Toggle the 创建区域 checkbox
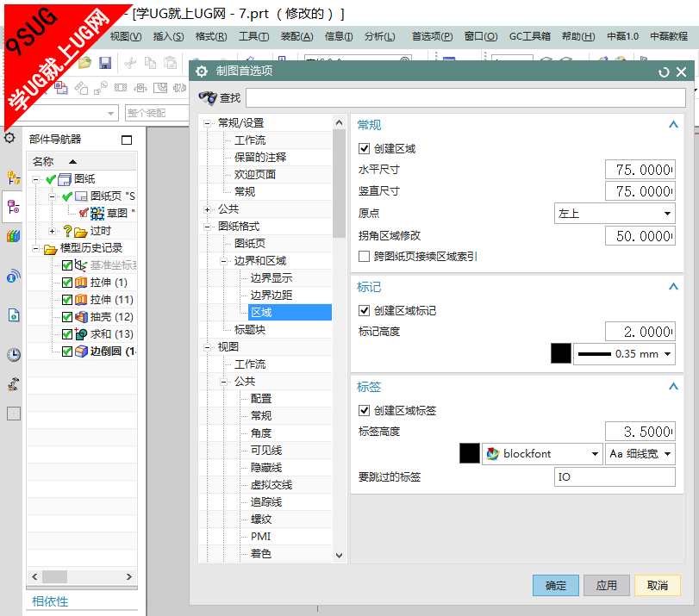The width and height of the screenshot is (699, 616). click(x=365, y=148)
